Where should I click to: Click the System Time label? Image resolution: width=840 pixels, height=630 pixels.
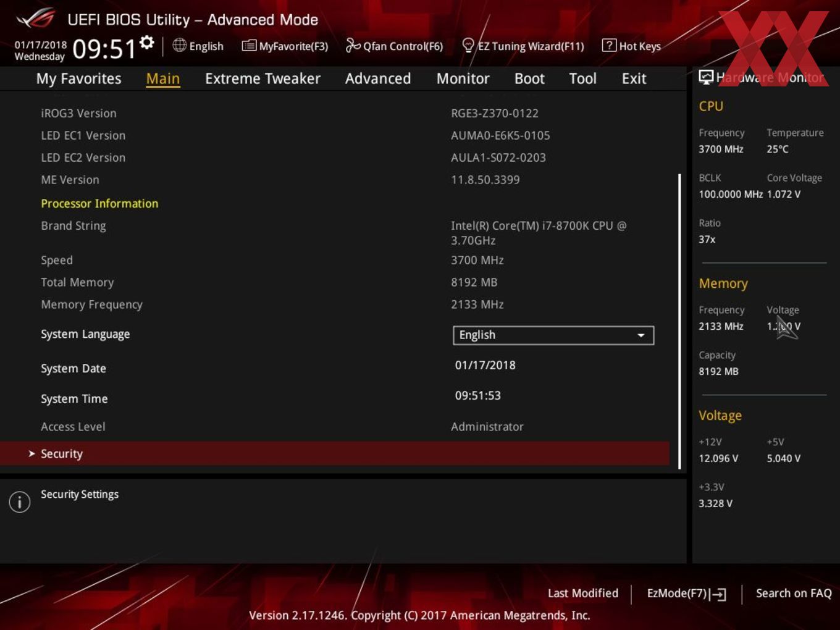74,399
